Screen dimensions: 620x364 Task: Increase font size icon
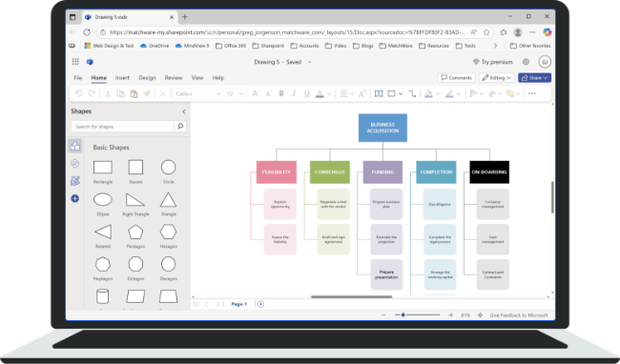[x=256, y=93]
